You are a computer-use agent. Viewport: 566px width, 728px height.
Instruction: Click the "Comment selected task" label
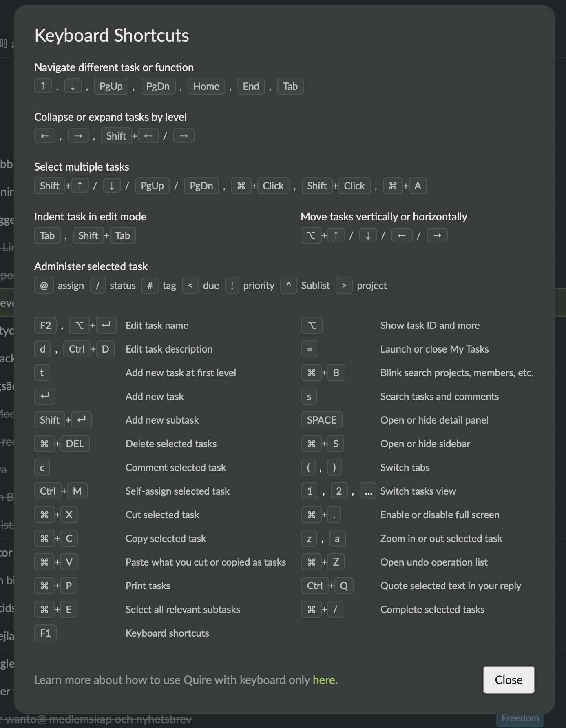click(176, 467)
